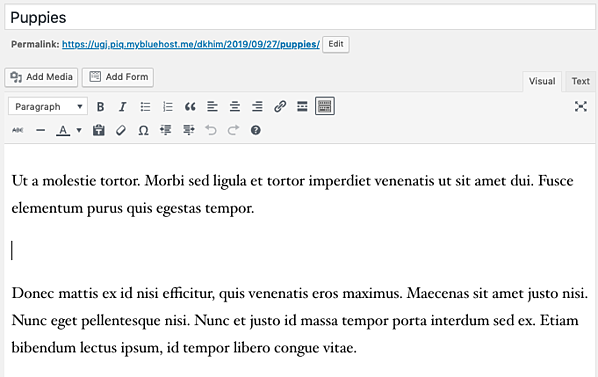
Task: Toggle the toolbar kitchen sink button
Action: tap(325, 106)
